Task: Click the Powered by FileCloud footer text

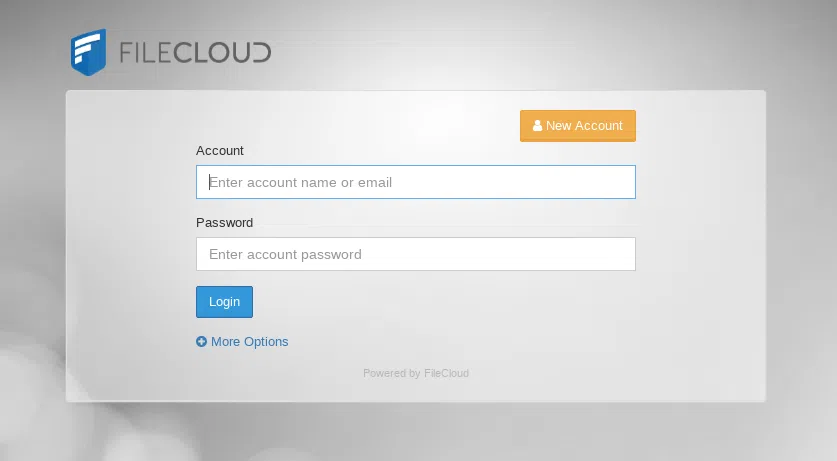Action: click(x=415, y=374)
